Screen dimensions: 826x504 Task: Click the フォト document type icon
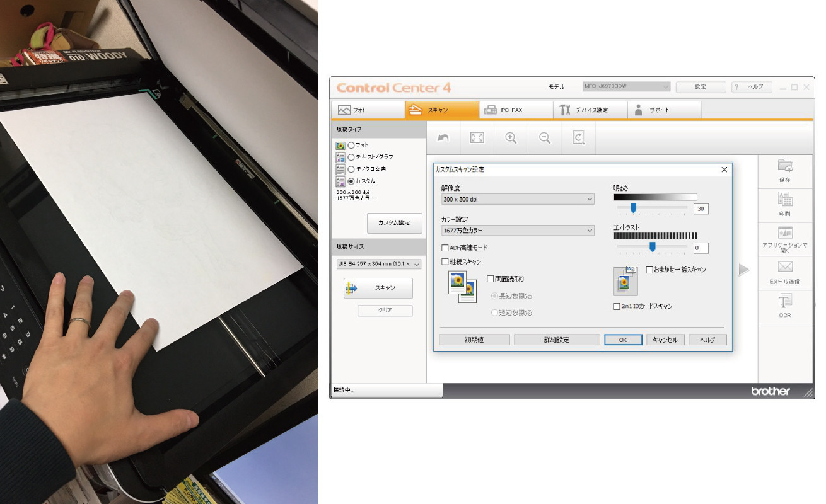click(340, 146)
